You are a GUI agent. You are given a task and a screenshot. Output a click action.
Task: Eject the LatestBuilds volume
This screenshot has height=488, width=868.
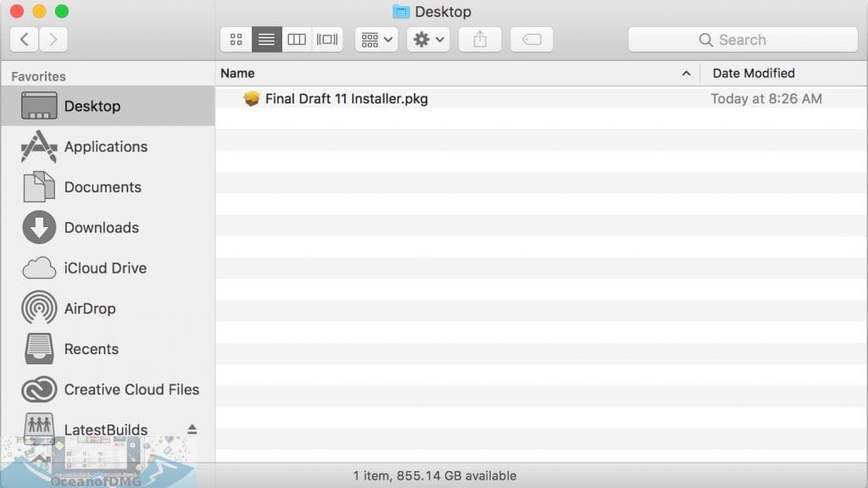click(191, 429)
